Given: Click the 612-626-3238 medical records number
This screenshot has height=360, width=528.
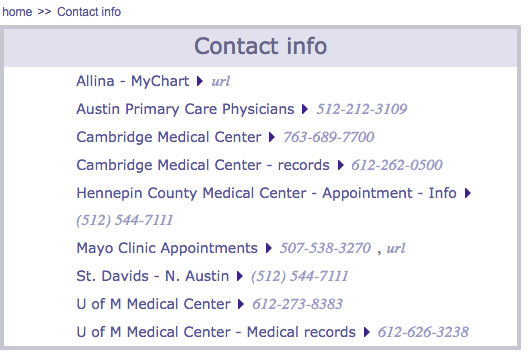Looking at the screenshot, I should tap(423, 332).
